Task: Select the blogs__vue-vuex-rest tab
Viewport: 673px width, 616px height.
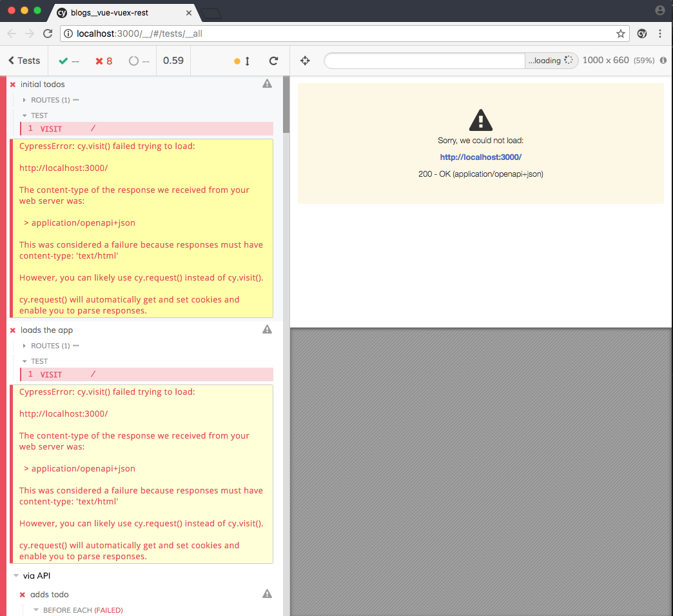Action: (x=124, y=13)
